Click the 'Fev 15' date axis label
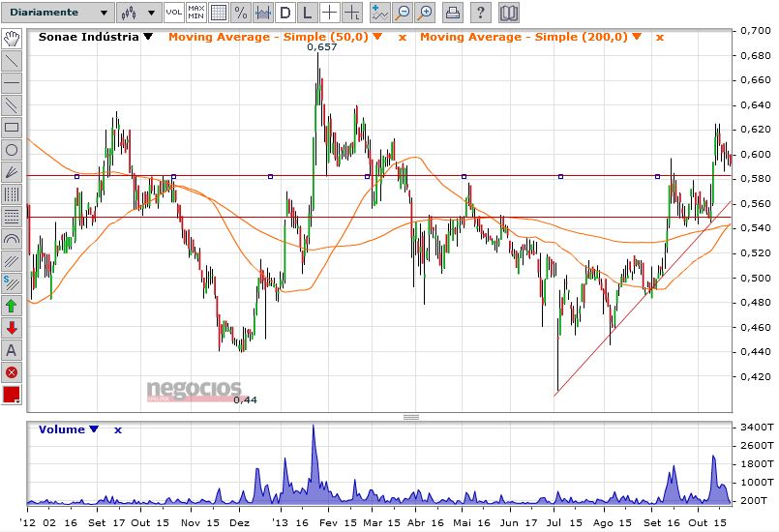This screenshot has width=779, height=532. [338, 522]
